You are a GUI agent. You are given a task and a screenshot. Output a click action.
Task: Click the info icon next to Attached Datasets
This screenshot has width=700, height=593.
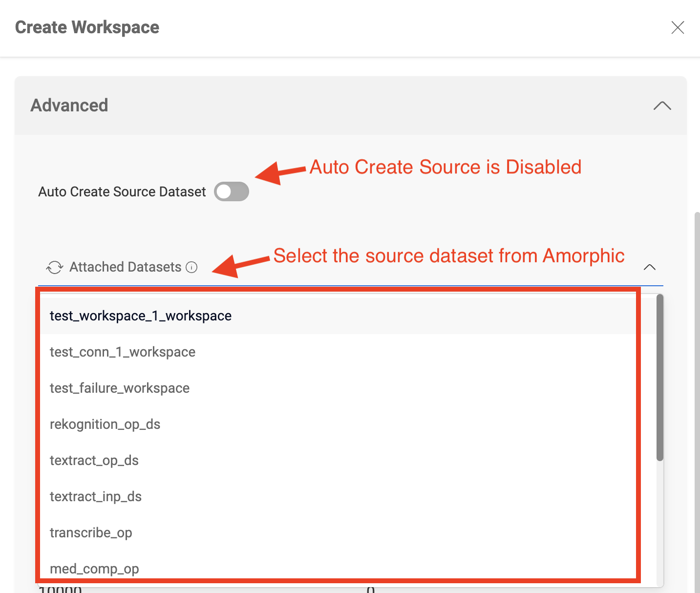click(x=191, y=267)
